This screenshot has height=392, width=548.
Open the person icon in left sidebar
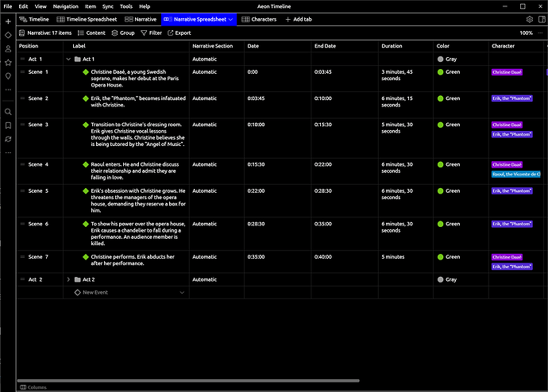[x=8, y=48]
